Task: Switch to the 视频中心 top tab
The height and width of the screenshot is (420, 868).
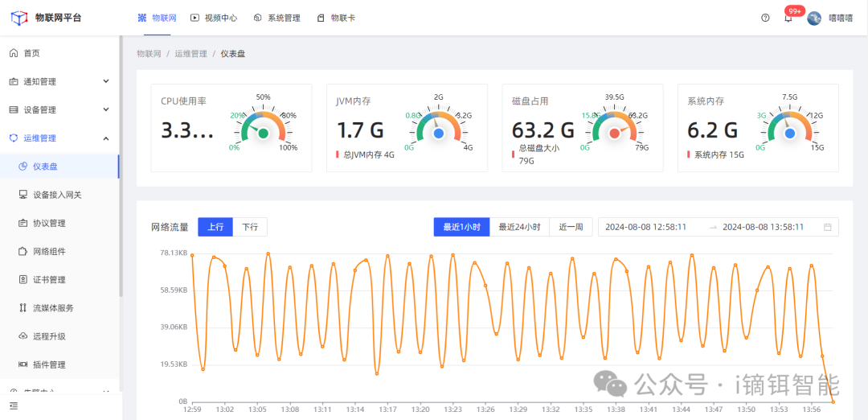Action: [x=214, y=18]
